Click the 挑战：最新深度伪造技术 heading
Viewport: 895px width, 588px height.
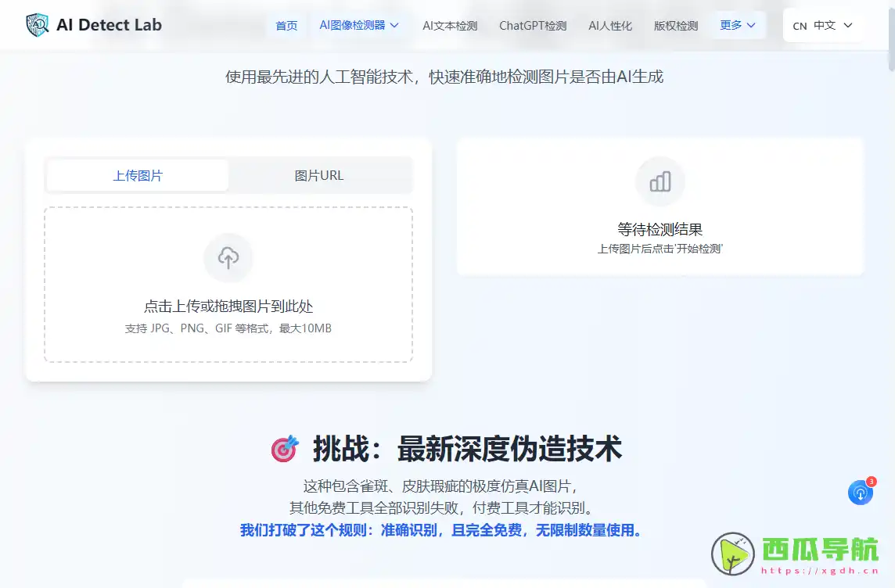468,449
